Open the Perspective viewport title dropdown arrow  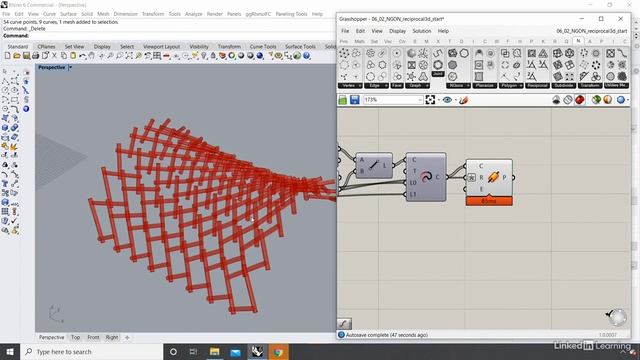click(70, 67)
